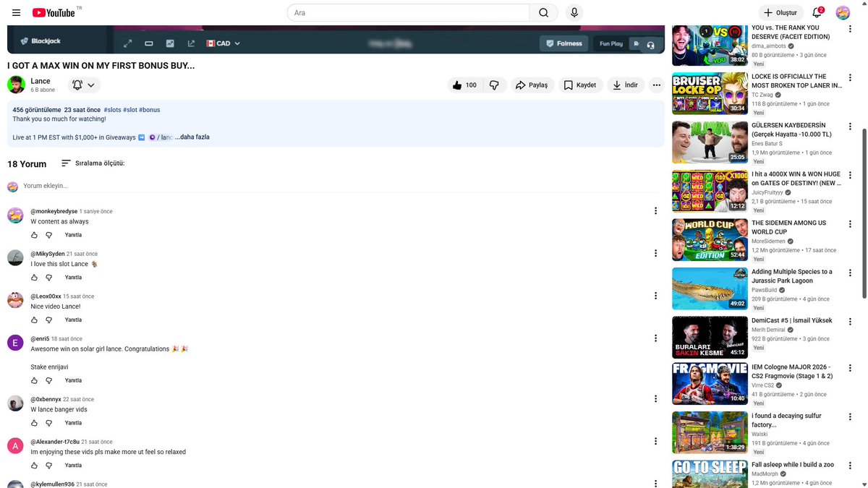868x488 pixels.
Task: Reply to @Alexander-t7c8u via Yanıtla
Action: click(73, 466)
